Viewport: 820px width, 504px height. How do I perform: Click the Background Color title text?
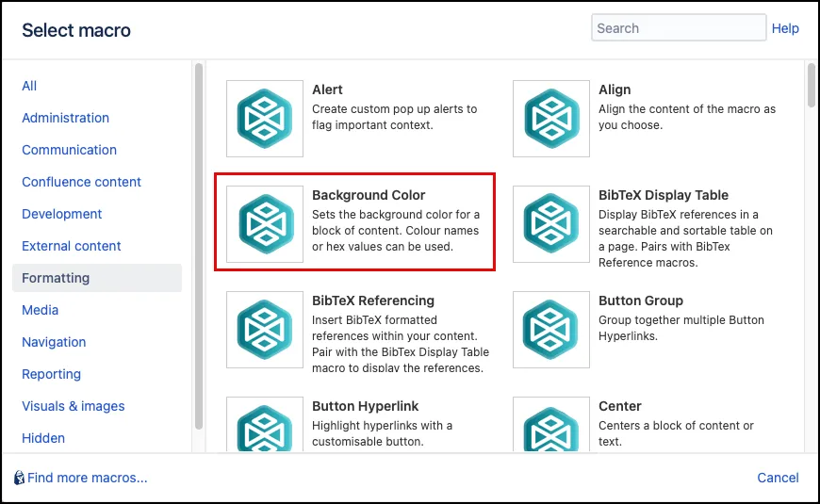point(369,195)
